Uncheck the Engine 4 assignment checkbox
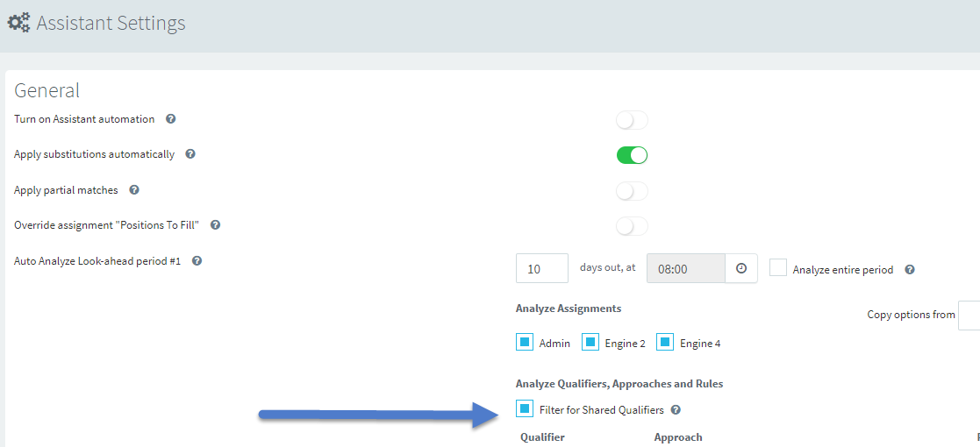Screen dimensions: 980x447 [665, 342]
